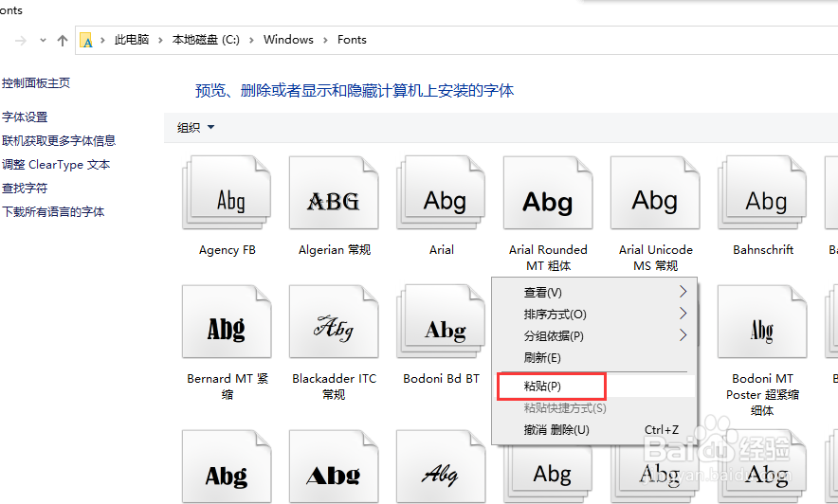Click 此电脑 in the address bar path
This screenshot has width=838, height=504.
pos(132,40)
